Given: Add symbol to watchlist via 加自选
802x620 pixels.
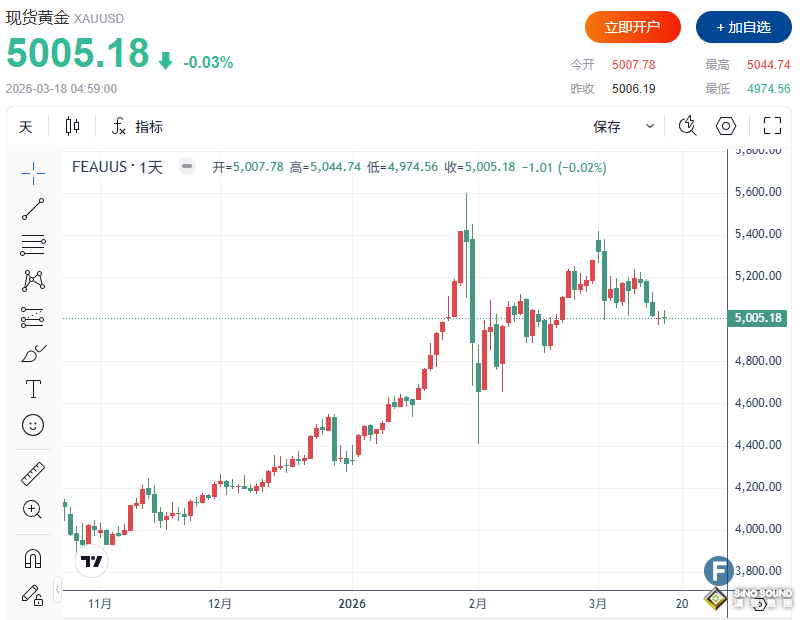Looking at the screenshot, I should (744, 27).
